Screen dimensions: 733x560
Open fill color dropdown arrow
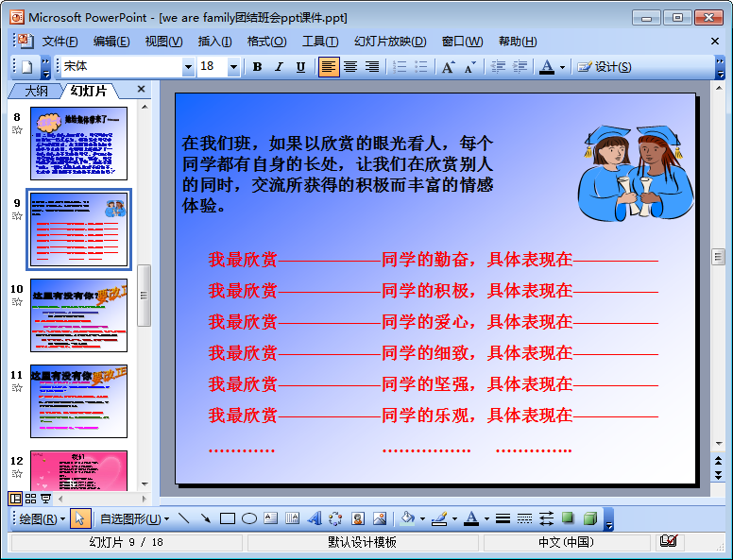tap(422, 518)
